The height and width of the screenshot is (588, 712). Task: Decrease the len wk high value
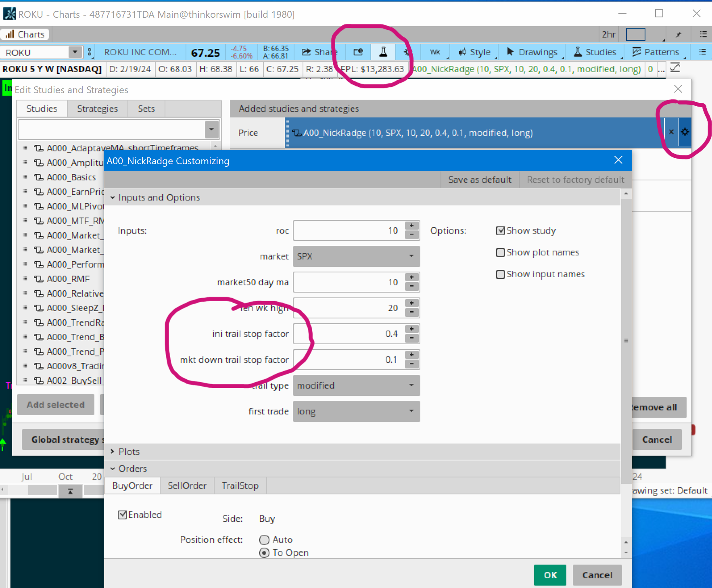click(412, 312)
